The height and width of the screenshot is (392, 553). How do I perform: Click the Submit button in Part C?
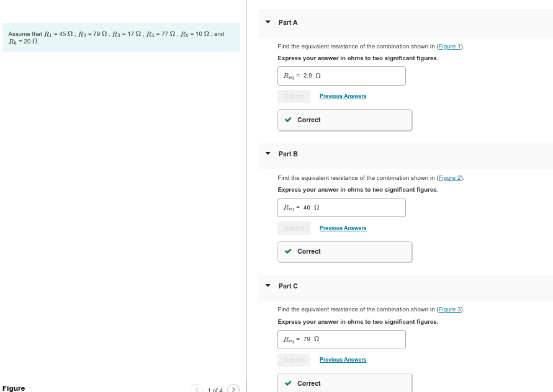294,360
